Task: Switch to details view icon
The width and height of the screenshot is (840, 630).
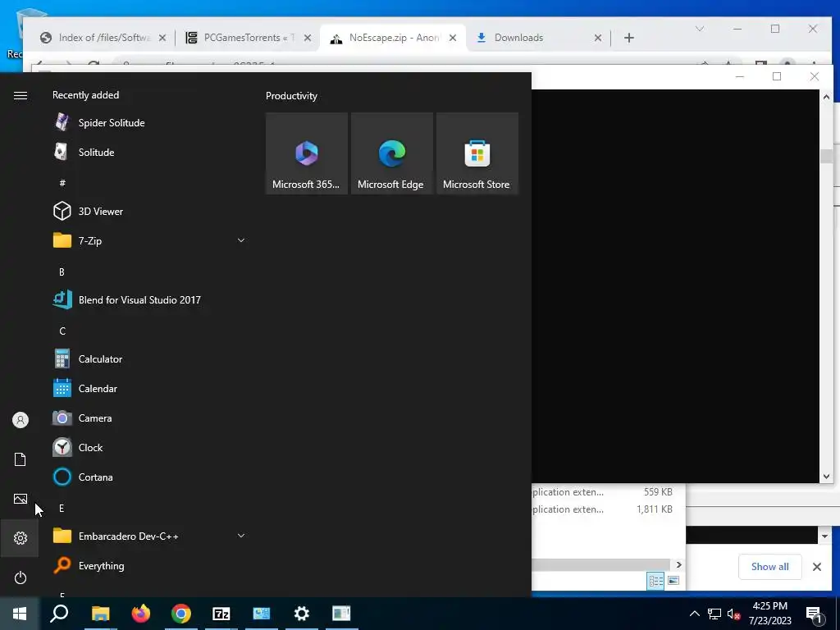Action: (x=655, y=581)
